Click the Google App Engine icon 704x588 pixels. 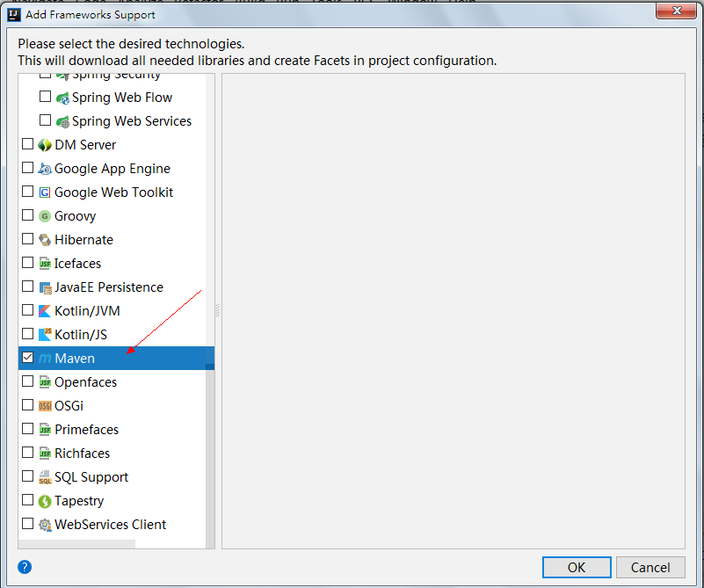(x=45, y=169)
